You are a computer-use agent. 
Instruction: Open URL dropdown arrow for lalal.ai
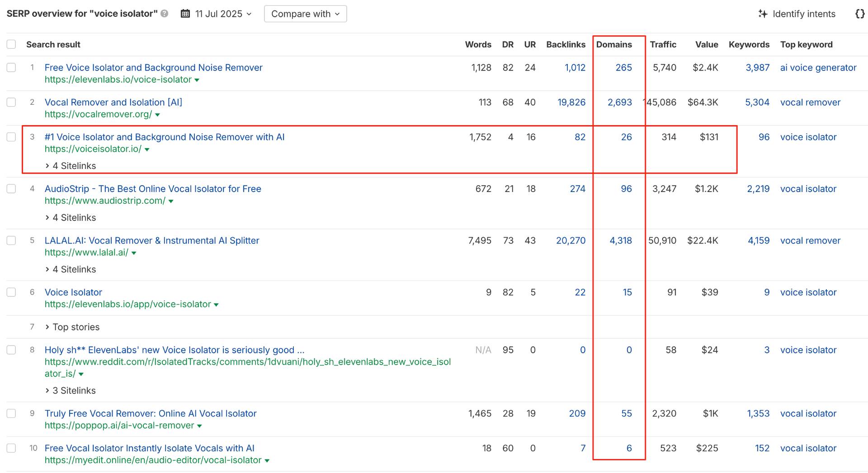click(x=134, y=253)
